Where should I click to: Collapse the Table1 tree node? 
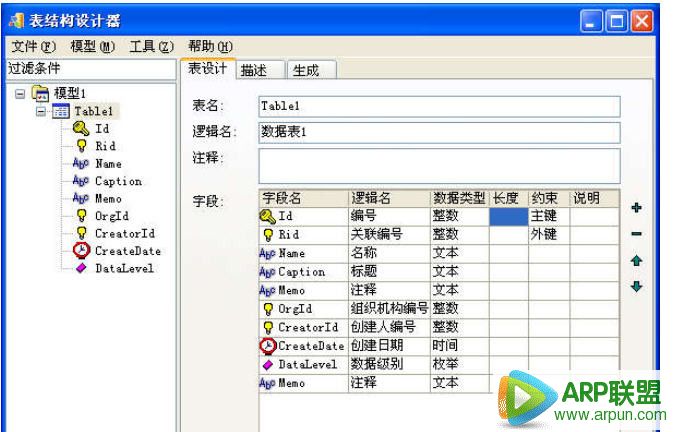point(41,111)
